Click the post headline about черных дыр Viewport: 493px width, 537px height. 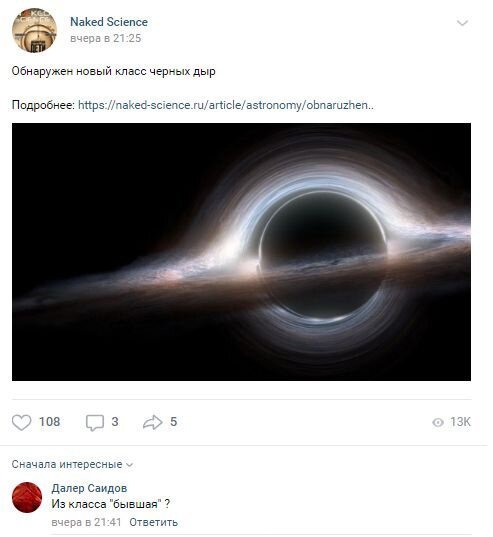coord(114,71)
